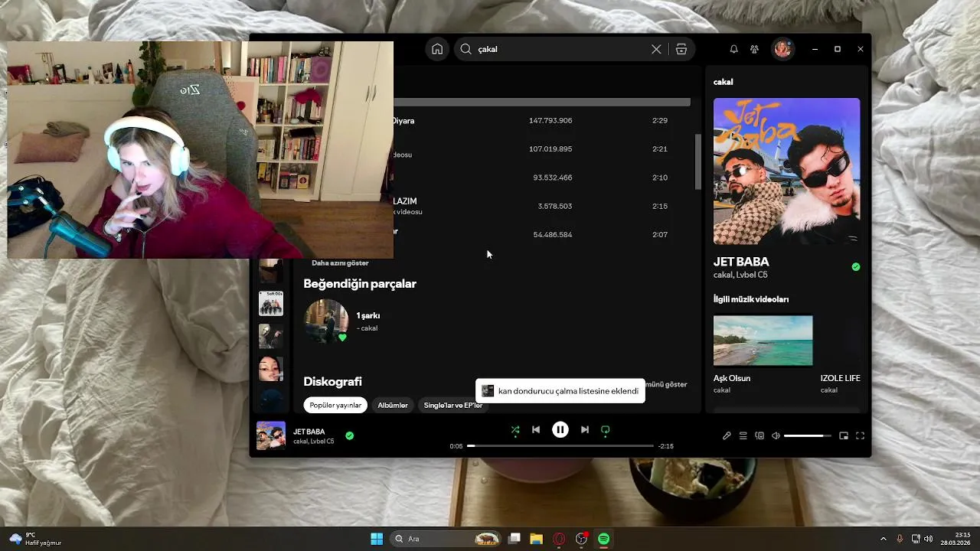Open Aşk Olsun music video thumbnail
The height and width of the screenshot is (551, 980).
pos(763,341)
